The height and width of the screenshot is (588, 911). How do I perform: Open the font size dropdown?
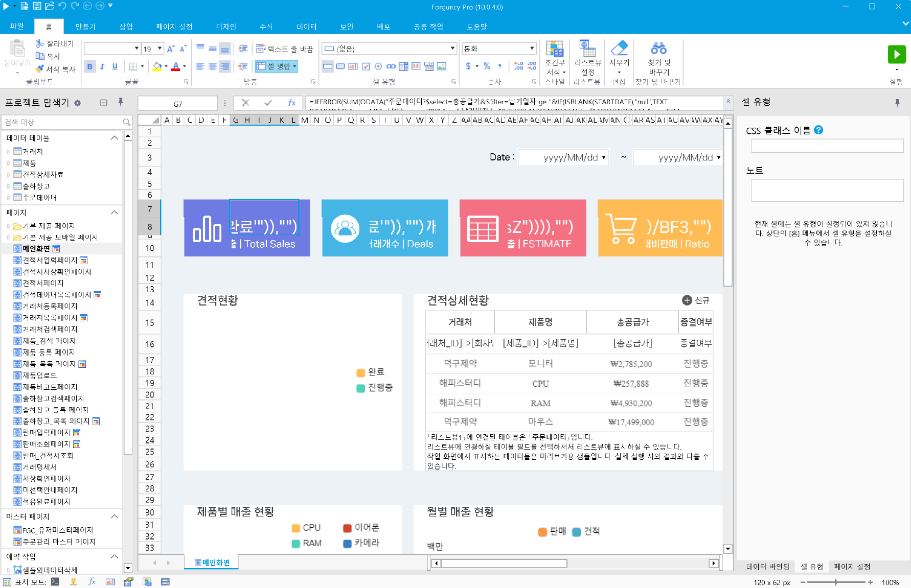click(x=160, y=49)
